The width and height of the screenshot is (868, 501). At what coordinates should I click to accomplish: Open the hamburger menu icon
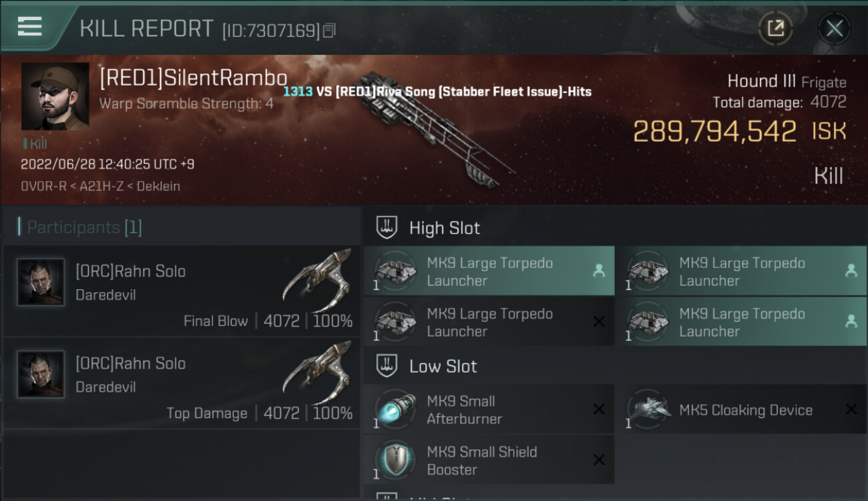click(x=29, y=26)
